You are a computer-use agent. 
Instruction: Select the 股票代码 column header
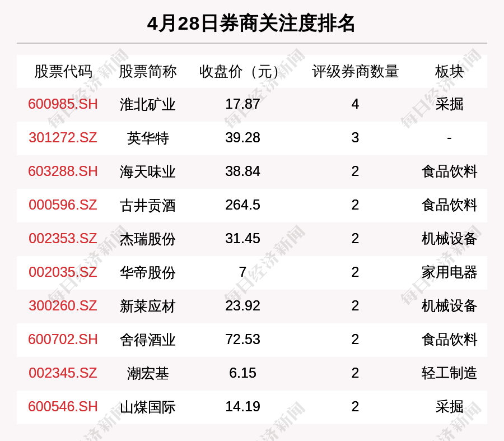click(63, 71)
